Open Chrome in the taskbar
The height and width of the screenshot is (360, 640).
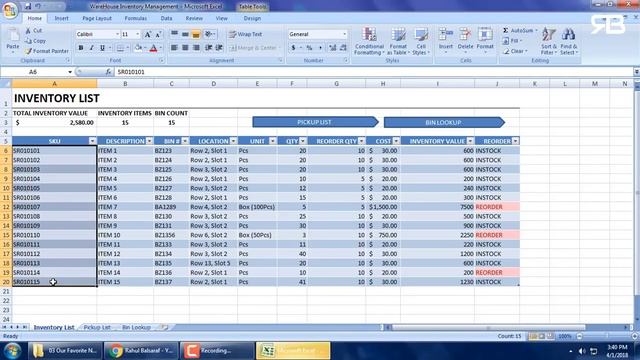[x=141, y=351]
